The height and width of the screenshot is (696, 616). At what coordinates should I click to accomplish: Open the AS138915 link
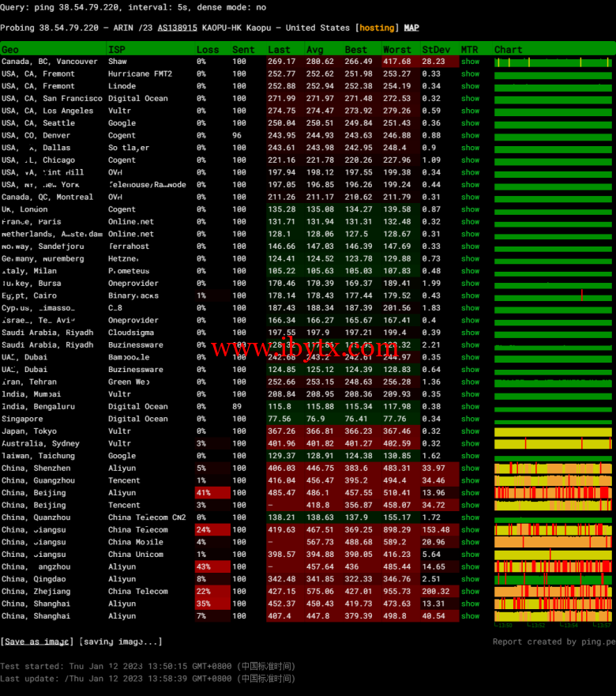177,28
